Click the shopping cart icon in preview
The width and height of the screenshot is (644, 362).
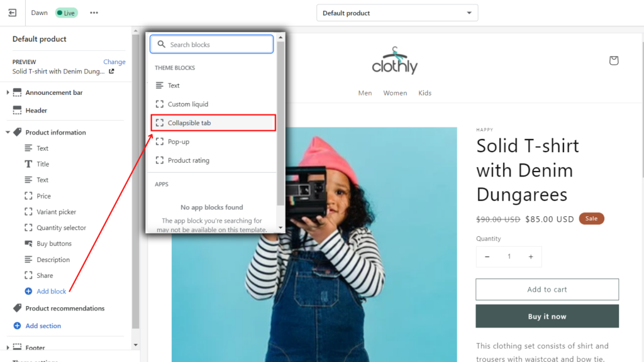[614, 60]
